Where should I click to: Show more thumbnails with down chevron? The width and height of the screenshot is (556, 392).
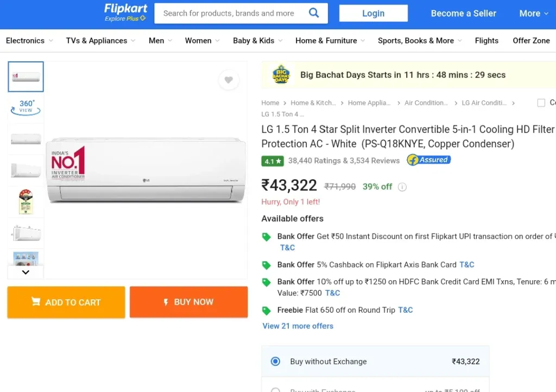[x=26, y=272]
